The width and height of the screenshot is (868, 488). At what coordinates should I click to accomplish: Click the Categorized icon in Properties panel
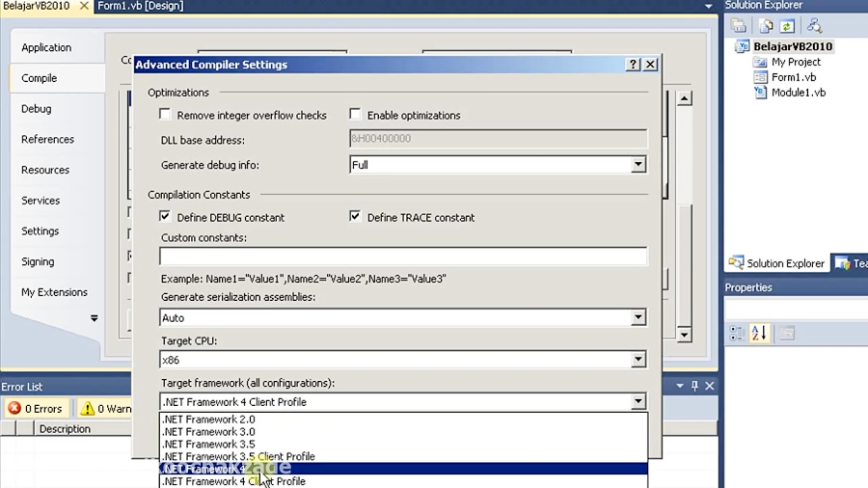[x=737, y=333]
